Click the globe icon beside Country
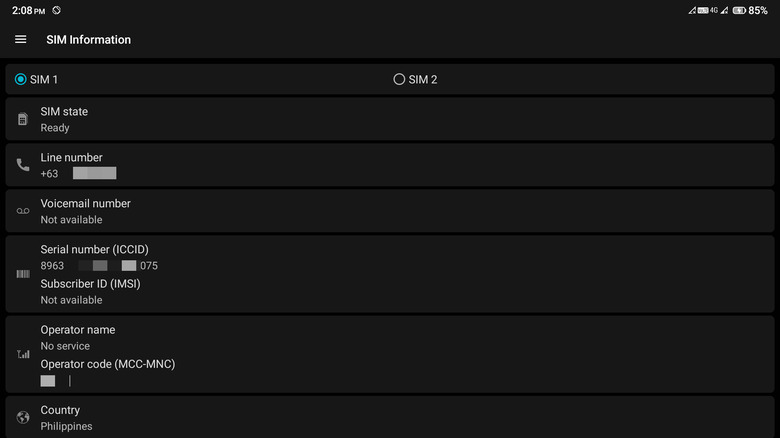The image size is (780, 438). pos(22,418)
